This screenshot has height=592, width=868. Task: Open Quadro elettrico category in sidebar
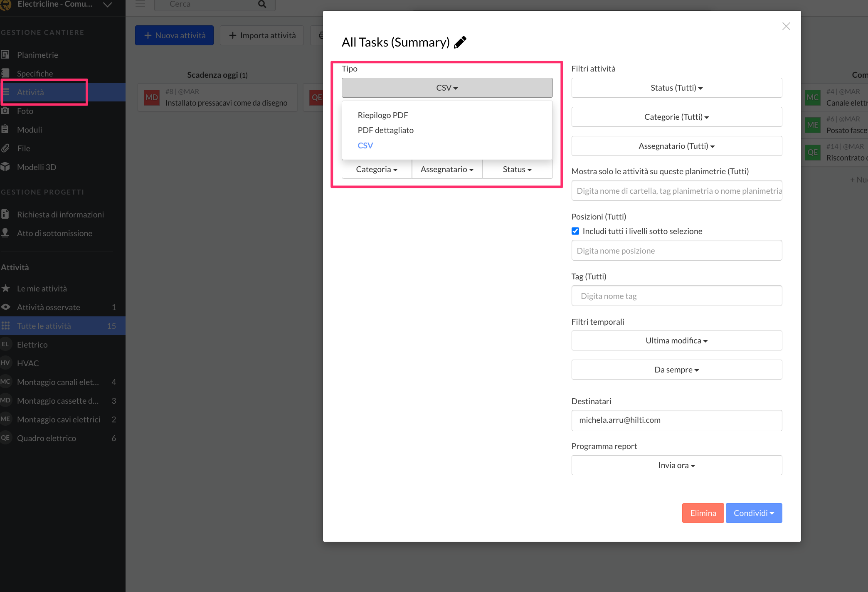47,438
